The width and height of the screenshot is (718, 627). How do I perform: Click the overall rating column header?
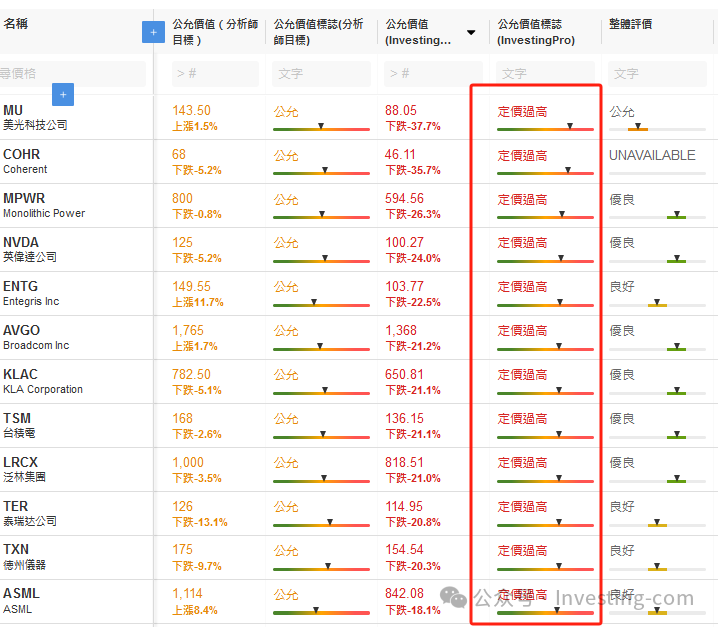(630, 24)
